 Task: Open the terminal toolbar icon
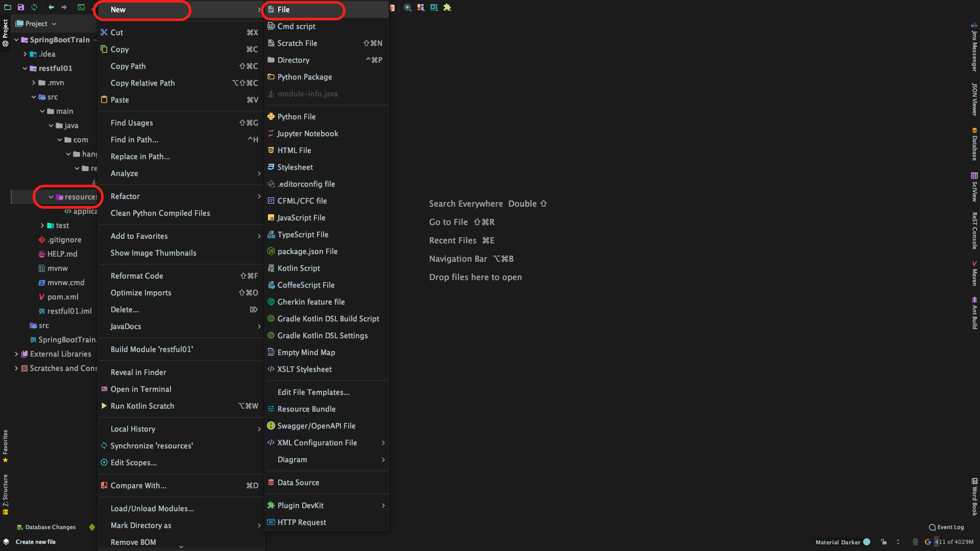pyautogui.click(x=81, y=7)
